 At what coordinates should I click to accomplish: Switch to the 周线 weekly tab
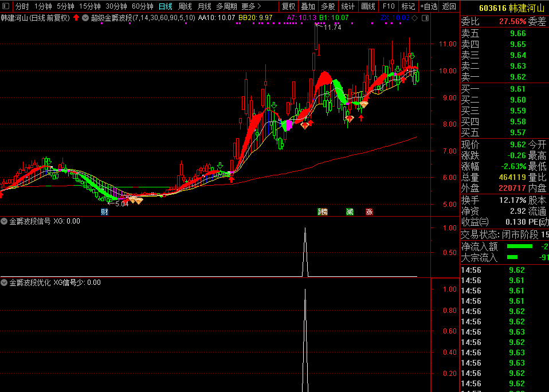185,6
